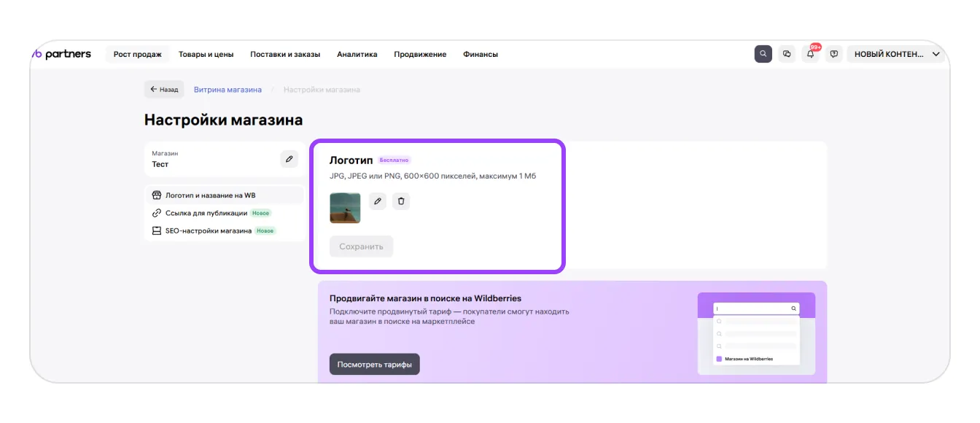Click the WB partners logo
This screenshot has height=423, width=980.
[x=61, y=54]
